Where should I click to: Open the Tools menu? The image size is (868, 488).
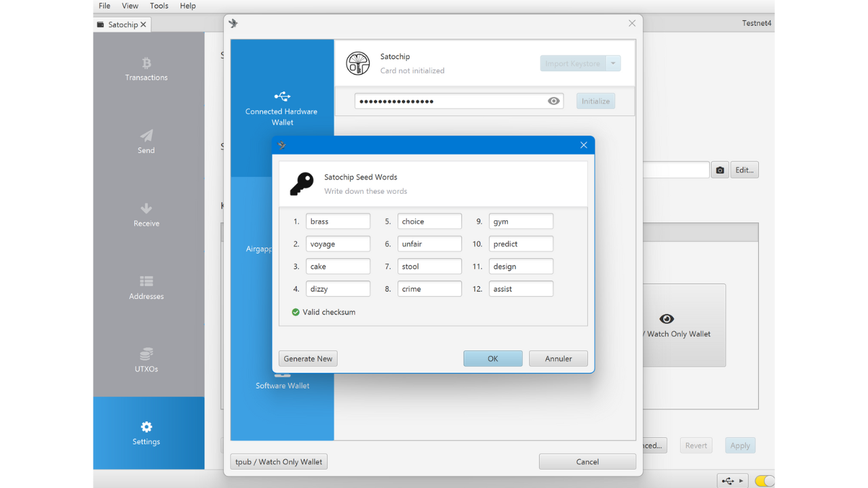[159, 6]
